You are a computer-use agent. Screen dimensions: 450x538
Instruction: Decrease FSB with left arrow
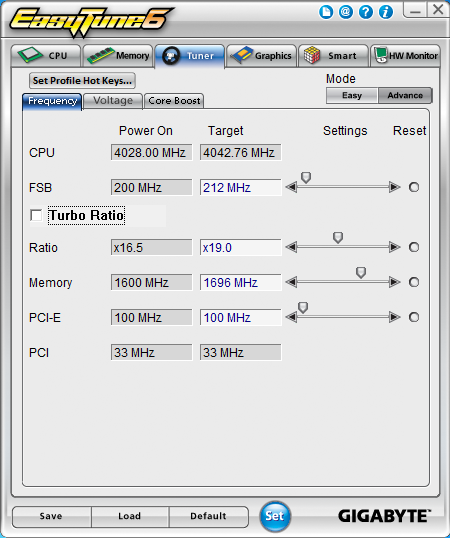tap(291, 187)
